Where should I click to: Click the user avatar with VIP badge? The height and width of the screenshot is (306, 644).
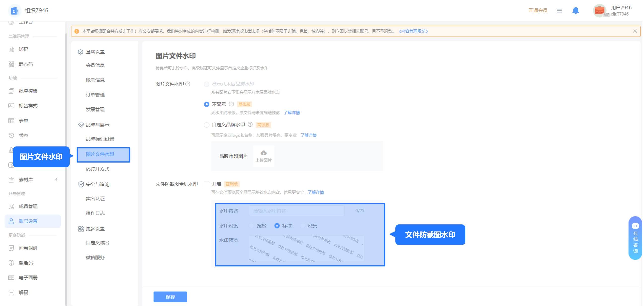pyautogui.click(x=600, y=10)
